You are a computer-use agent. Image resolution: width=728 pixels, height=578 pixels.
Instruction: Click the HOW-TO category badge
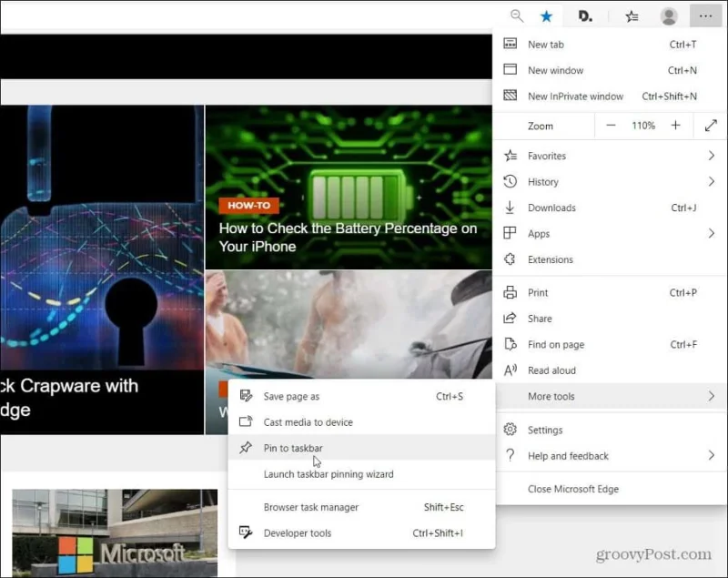(248, 205)
